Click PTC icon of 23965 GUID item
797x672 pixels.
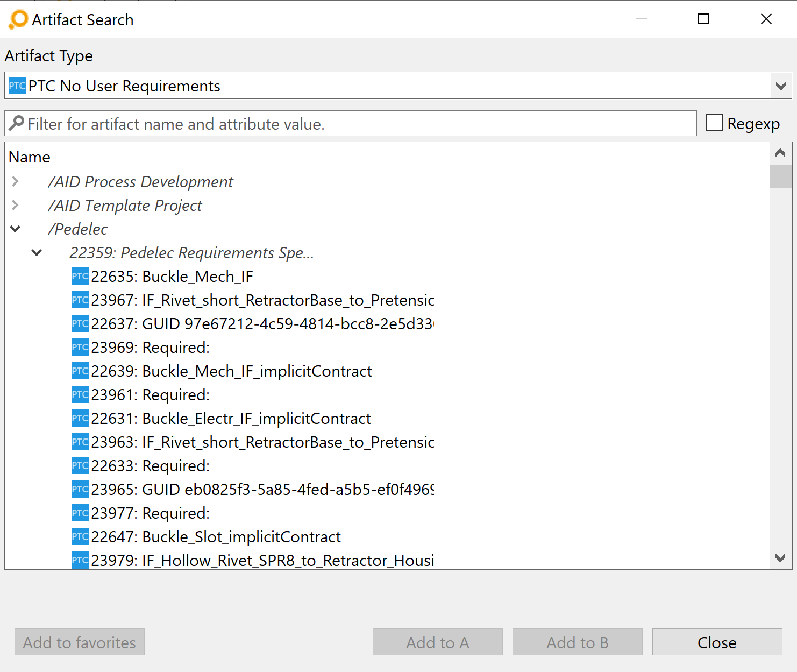[x=80, y=489]
